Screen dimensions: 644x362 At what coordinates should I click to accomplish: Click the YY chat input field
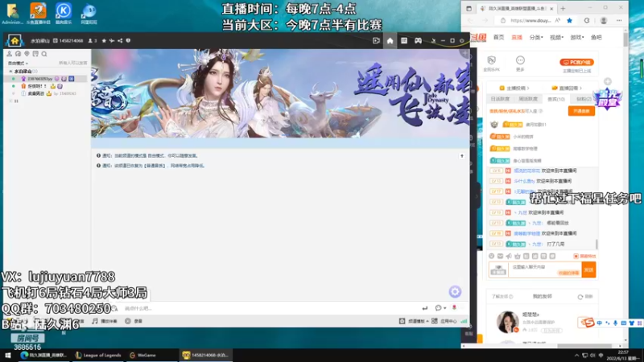(267, 308)
